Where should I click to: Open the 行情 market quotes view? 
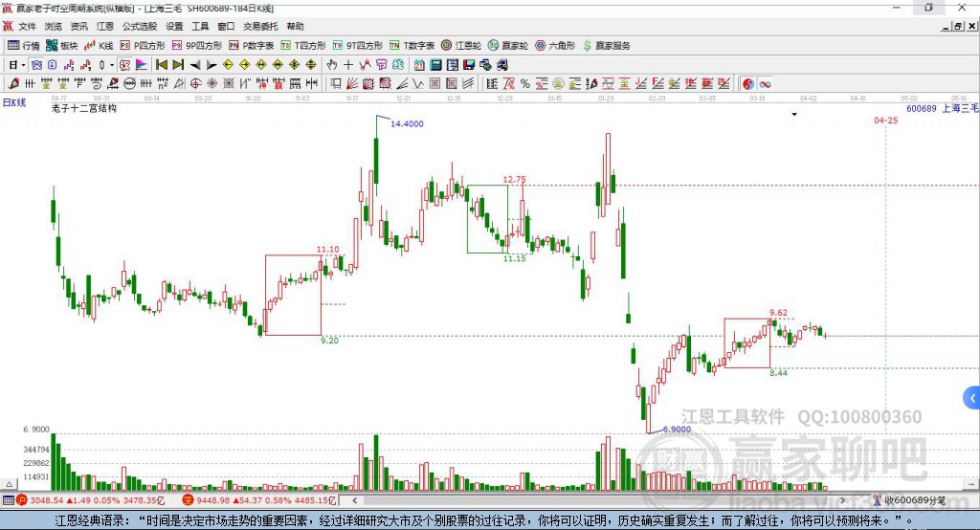click(23, 46)
